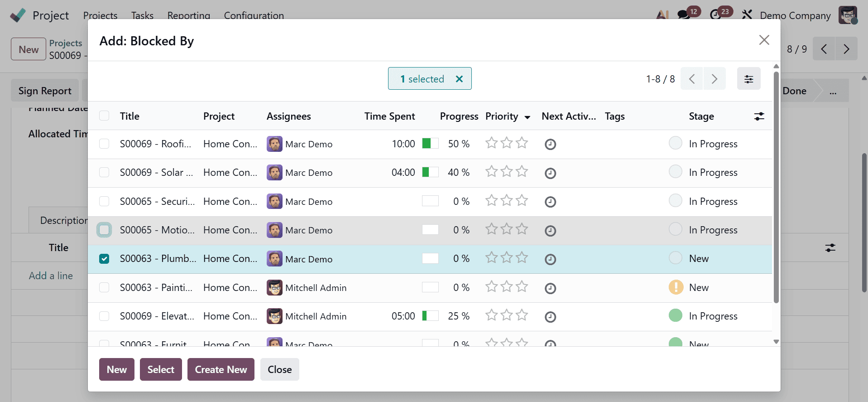Click the Close button in dialog footer

click(x=280, y=369)
